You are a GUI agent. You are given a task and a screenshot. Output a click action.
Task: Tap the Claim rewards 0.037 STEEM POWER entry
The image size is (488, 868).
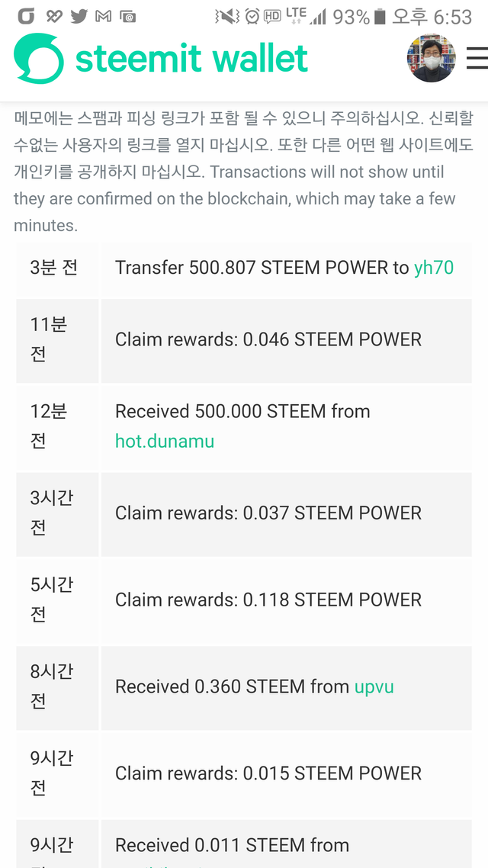[x=244, y=514]
